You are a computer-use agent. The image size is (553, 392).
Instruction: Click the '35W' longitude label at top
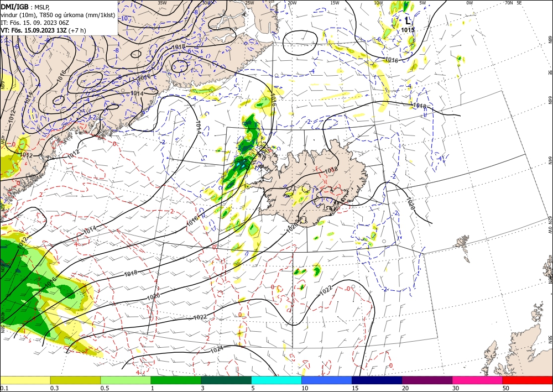click(x=162, y=2)
